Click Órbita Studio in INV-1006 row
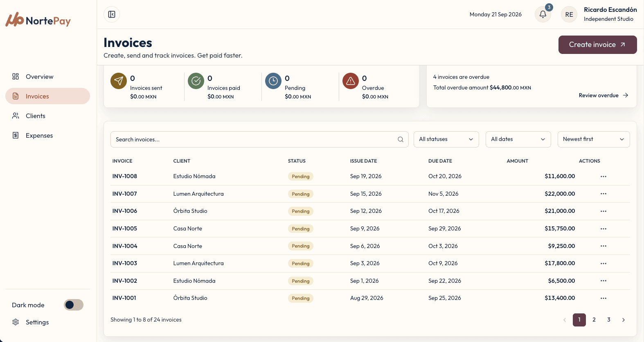The image size is (644, 342). [x=190, y=211]
